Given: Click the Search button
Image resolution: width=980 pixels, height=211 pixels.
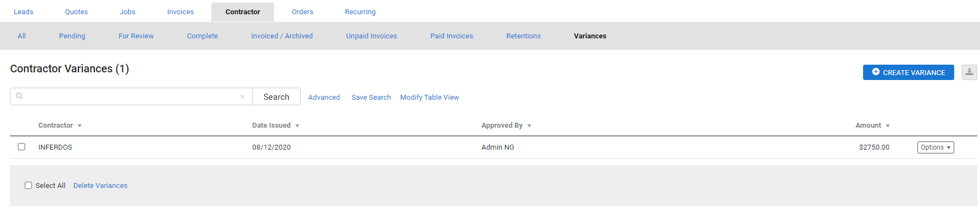Looking at the screenshot, I should click(276, 96).
